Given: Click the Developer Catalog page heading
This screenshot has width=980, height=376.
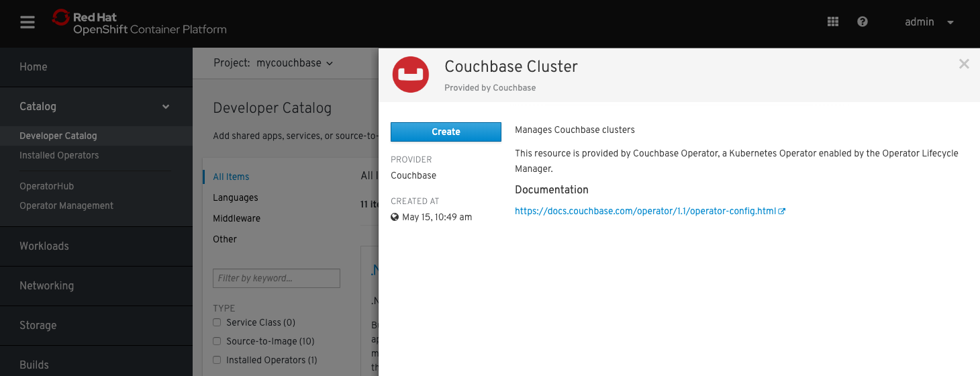Looking at the screenshot, I should point(272,108).
